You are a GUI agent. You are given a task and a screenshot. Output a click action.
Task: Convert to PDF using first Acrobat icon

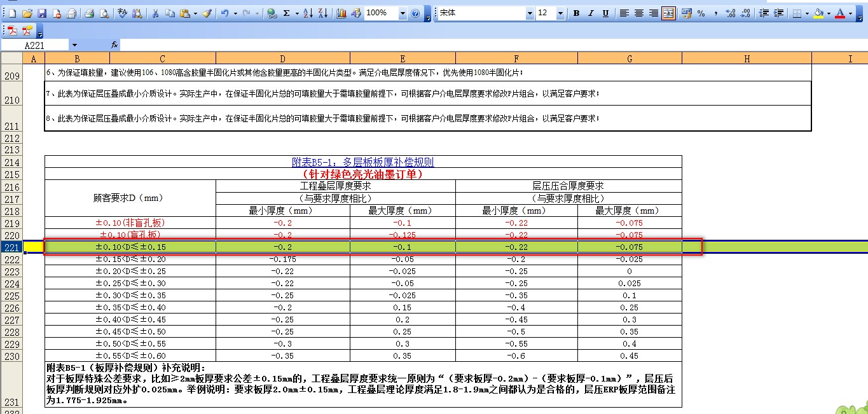(12, 31)
